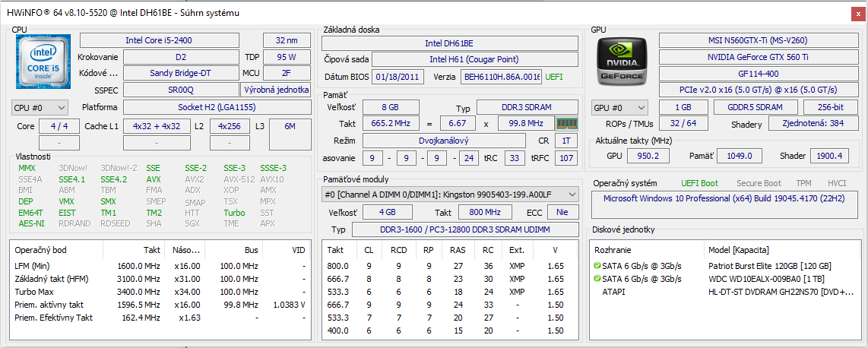The image size is (868, 348).
Task: Click the Microsoft Windows 10 Professional field
Action: 724,204
